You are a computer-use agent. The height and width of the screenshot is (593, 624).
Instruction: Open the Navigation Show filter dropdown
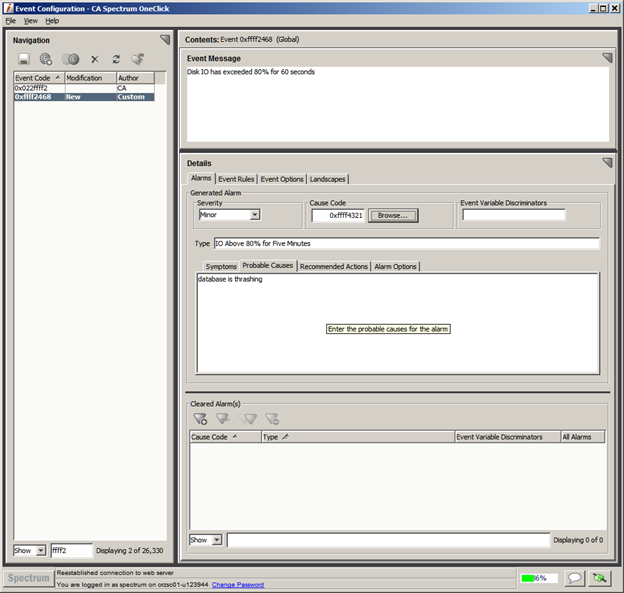[x=30, y=550]
